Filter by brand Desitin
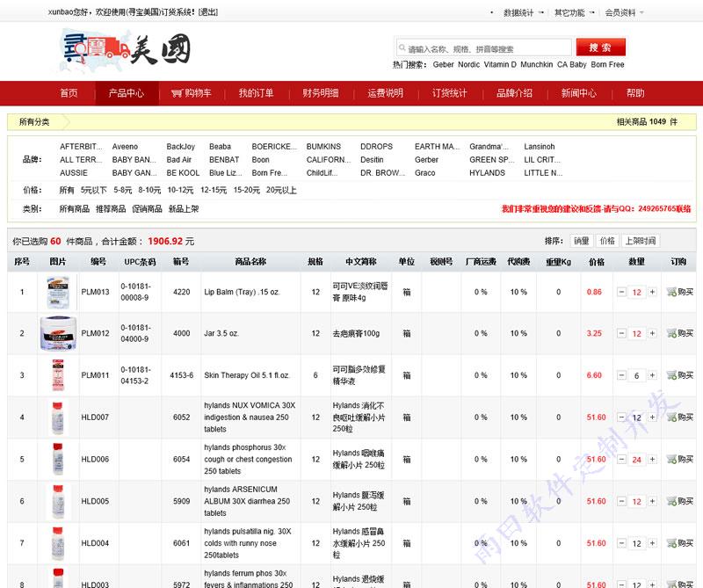 click(372, 160)
